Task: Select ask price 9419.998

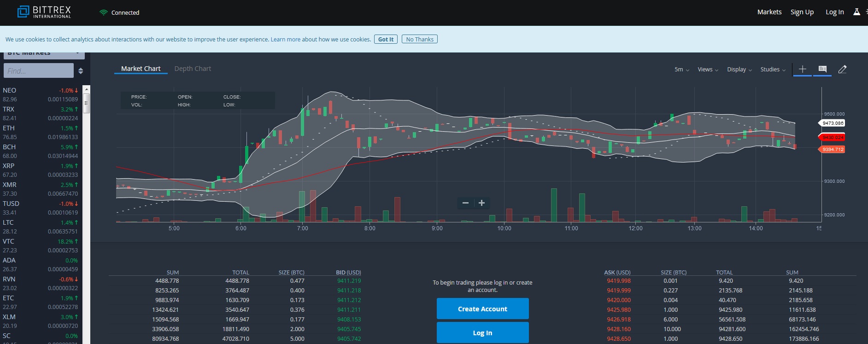Action: (619, 280)
